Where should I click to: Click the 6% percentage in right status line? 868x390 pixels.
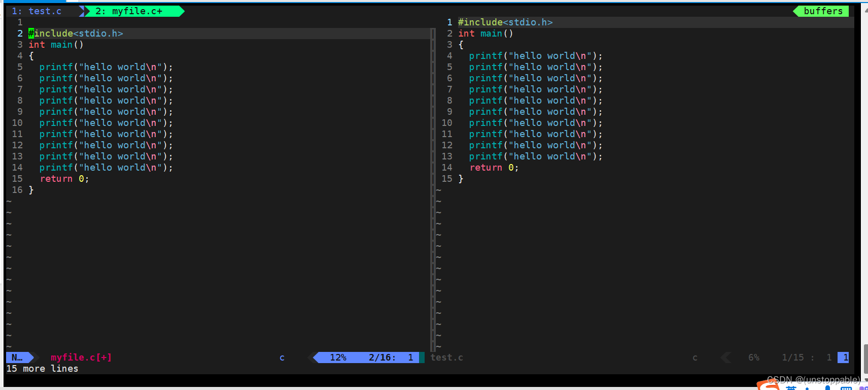tap(754, 357)
